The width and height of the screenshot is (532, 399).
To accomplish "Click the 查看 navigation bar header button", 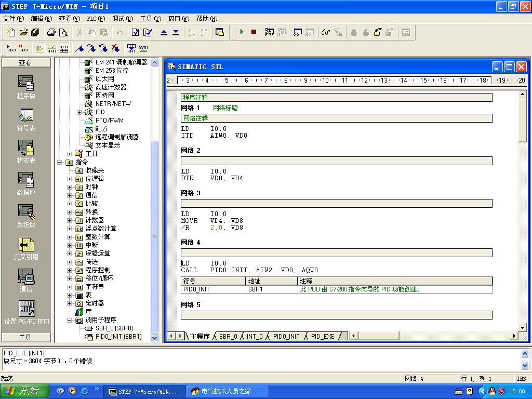I will point(26,62).
